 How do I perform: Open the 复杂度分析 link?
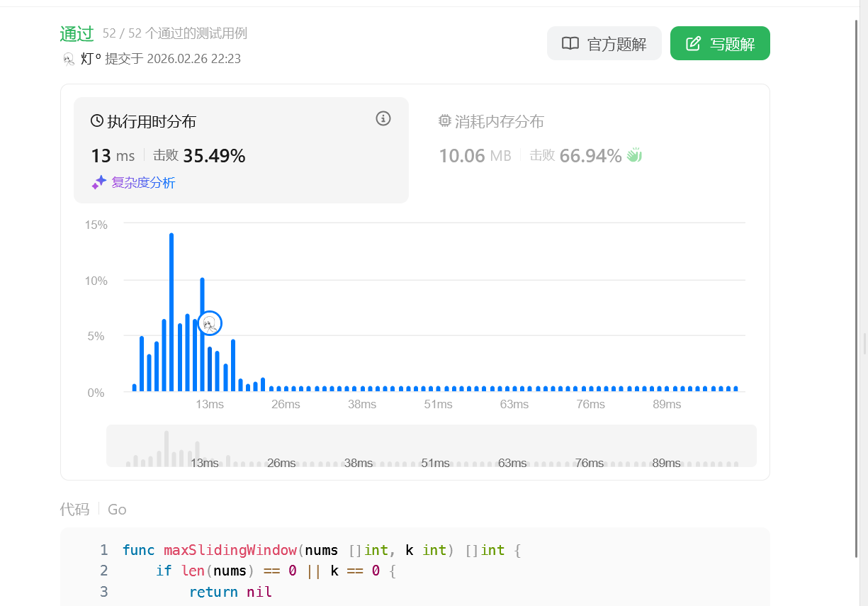(x=143, y=183)
